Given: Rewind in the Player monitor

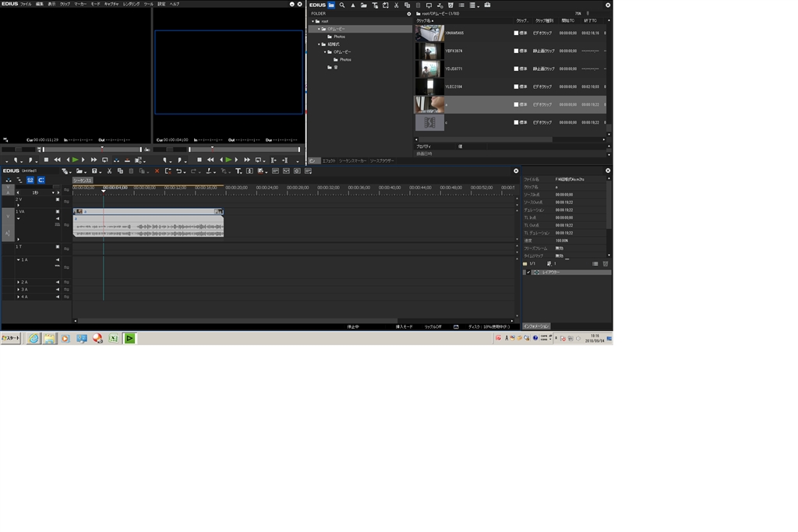Looking at the screenshot, I should 57,160.
